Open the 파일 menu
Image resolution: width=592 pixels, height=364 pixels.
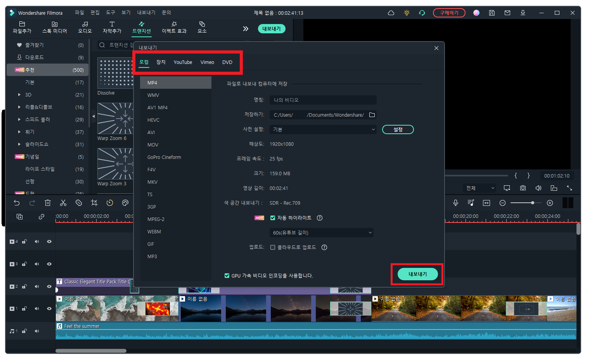pyautogui.click(x=80, y=13)
